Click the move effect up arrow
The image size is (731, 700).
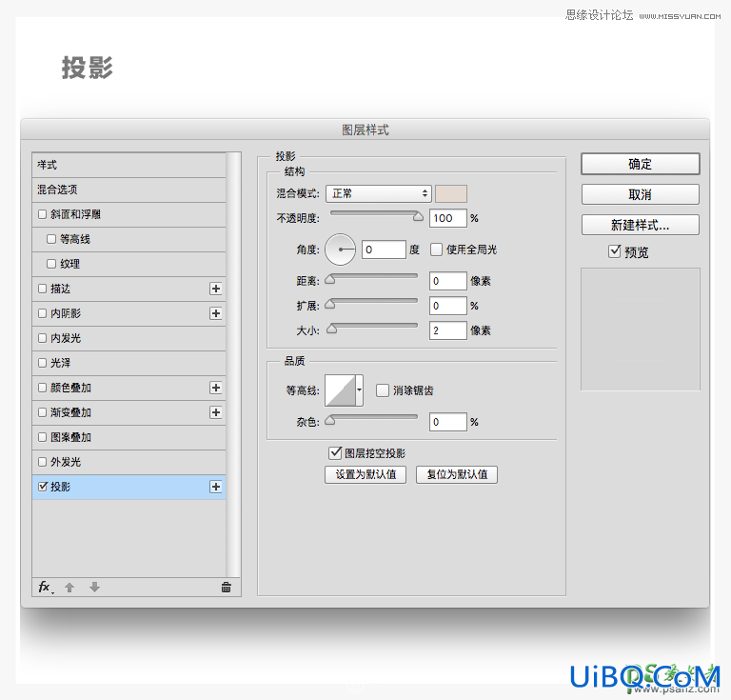coord(69,588)
